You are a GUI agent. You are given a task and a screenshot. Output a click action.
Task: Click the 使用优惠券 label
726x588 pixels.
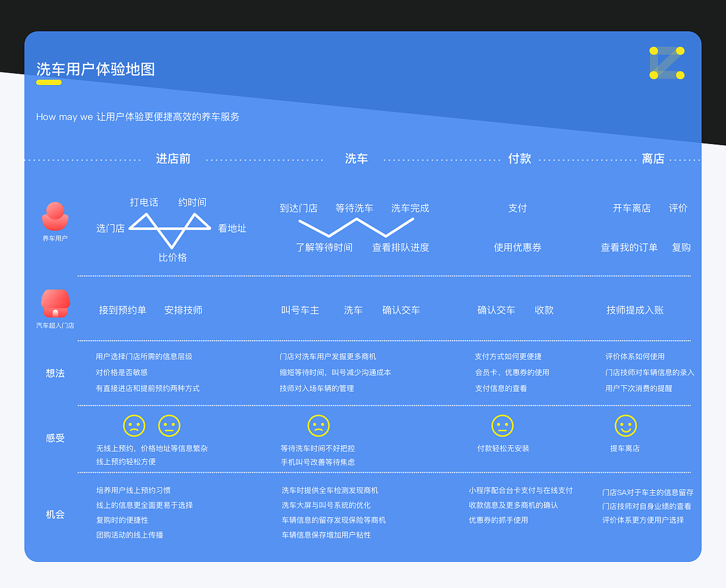click(518, 248)
